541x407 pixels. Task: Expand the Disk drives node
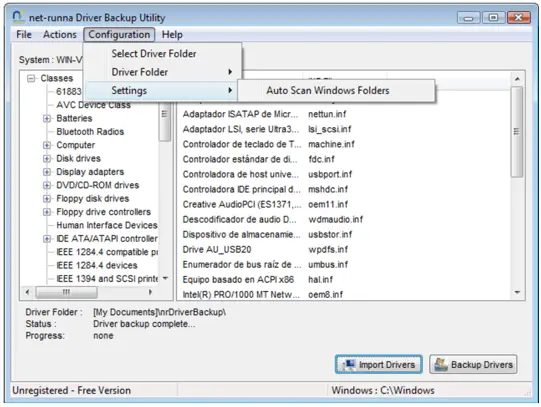tap(47, 159)
